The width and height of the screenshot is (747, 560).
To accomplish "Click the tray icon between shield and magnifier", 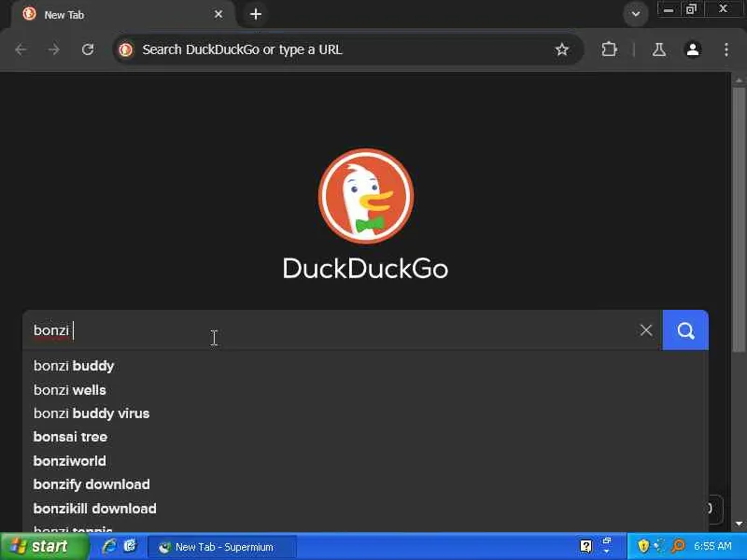I will pyautogui.click(x=660, y=546).
